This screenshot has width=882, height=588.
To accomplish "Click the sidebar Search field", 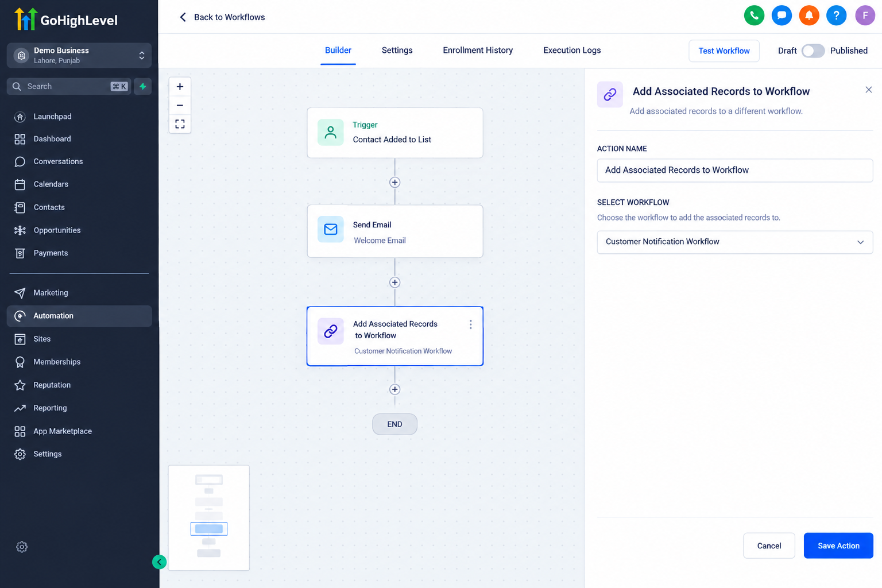I will coord(69,86).
